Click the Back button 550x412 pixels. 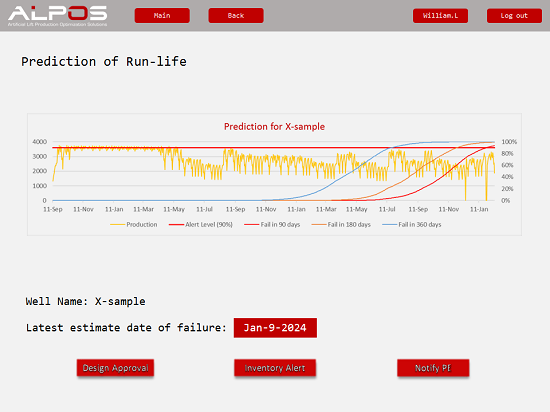pyautogui.click(x=236, y=15)
